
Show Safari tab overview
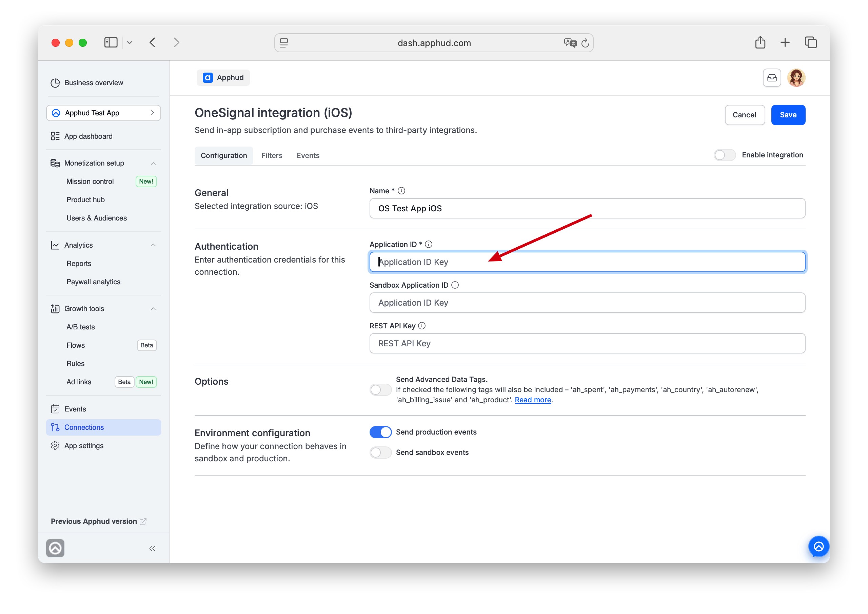coord(811,42)
